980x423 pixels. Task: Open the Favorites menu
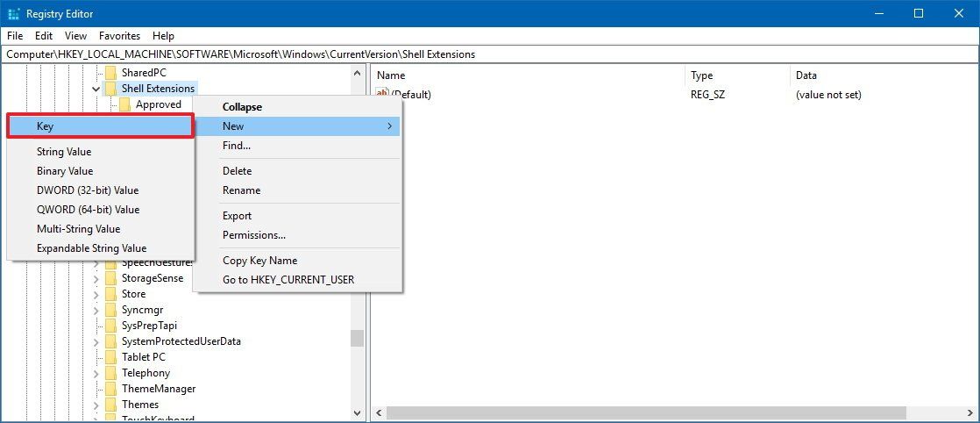tap(119, 36)
